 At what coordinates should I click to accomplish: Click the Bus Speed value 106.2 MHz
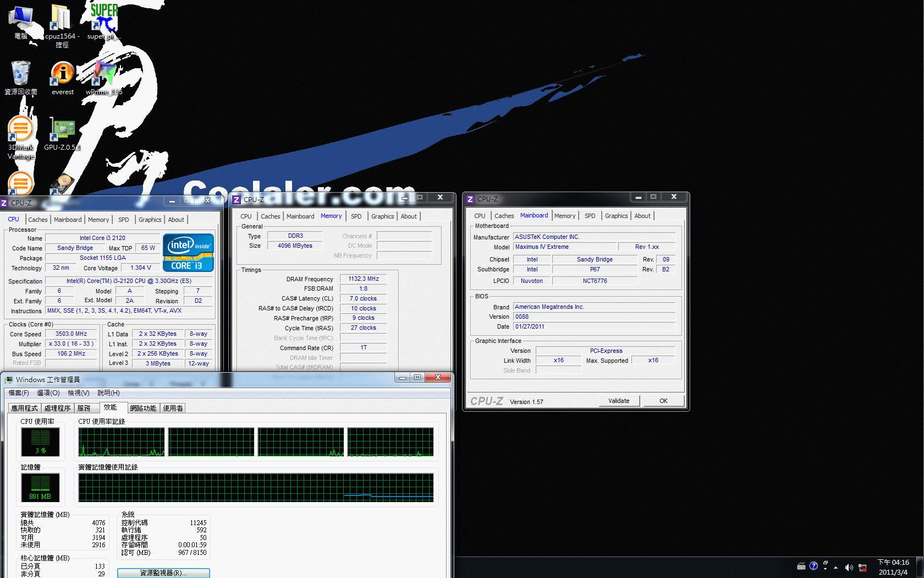point(71,354)
